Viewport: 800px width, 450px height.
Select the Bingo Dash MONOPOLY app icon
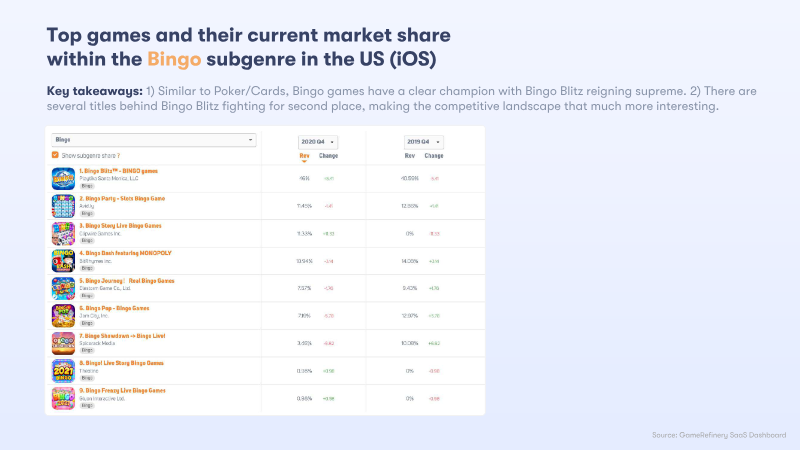click(x=63, y=261)
